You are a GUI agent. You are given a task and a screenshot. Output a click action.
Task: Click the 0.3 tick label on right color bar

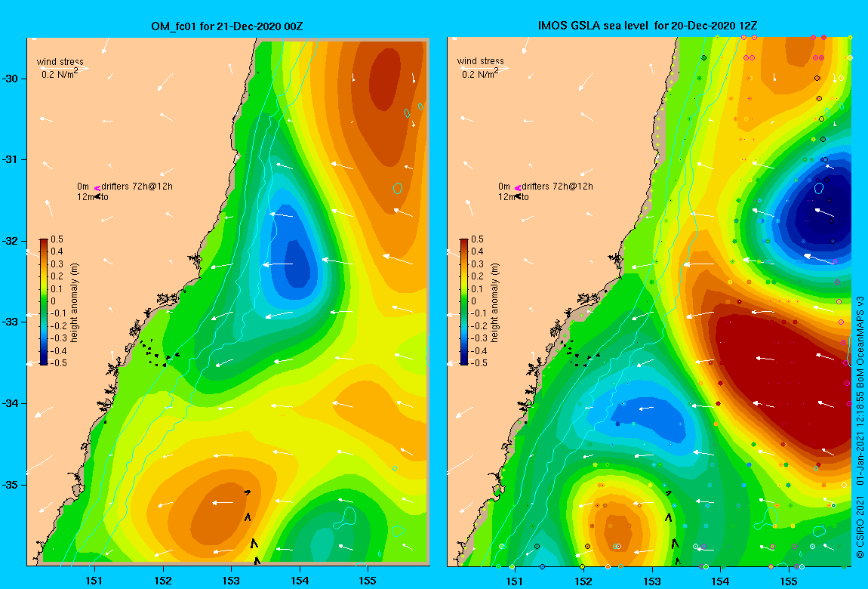tap(477, 264)
